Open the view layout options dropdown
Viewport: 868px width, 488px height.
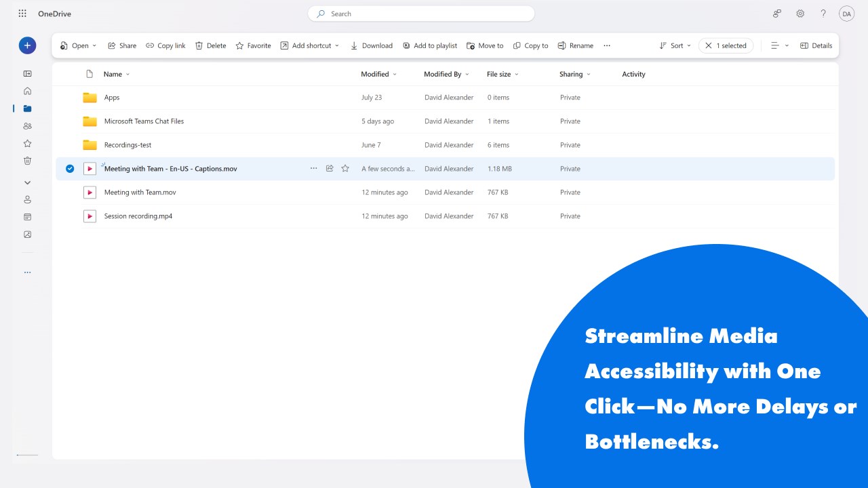[x=780, y=45]
